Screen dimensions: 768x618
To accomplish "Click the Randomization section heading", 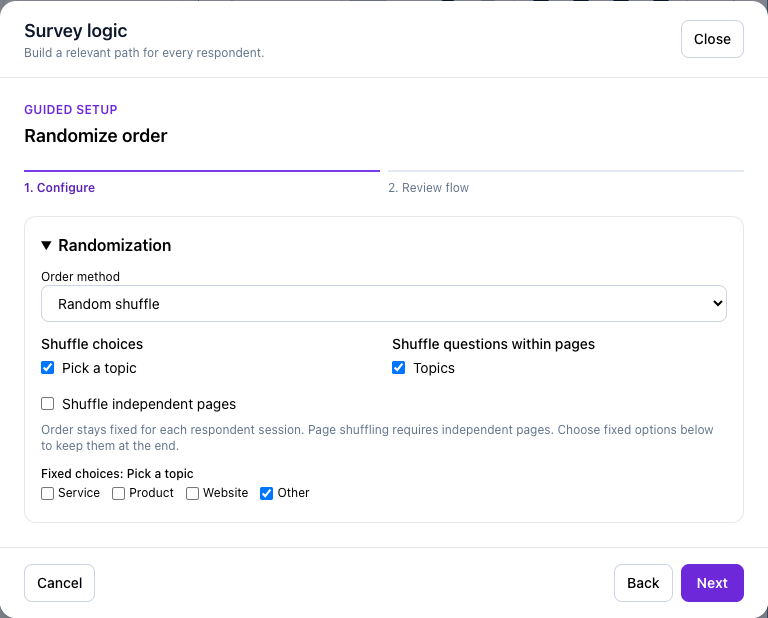I will coord(115,245).
